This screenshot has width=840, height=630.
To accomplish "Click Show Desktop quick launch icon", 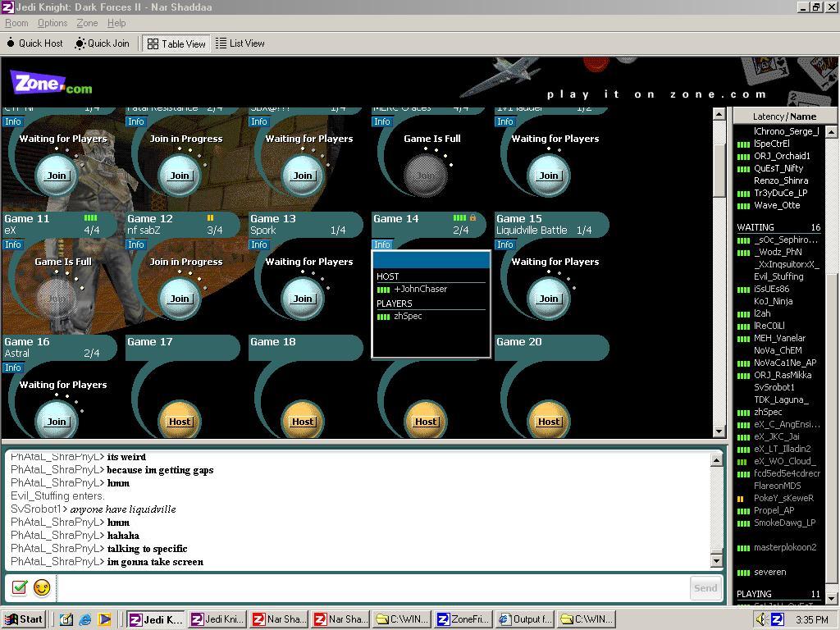I will coord(66,620).
